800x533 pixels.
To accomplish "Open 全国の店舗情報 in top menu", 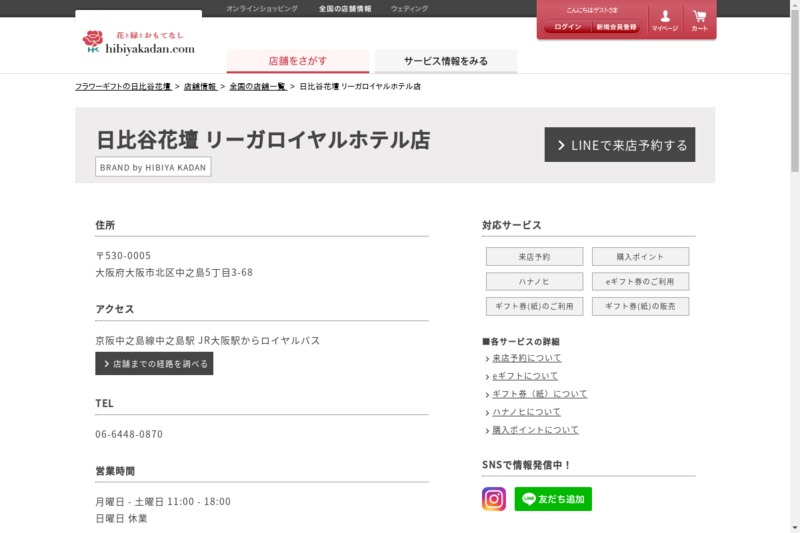I will tap(345, 9).
